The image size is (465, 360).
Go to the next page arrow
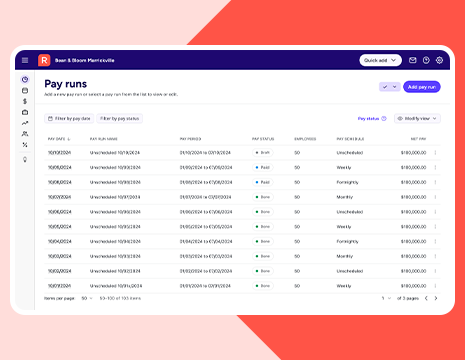pos(436,298)
